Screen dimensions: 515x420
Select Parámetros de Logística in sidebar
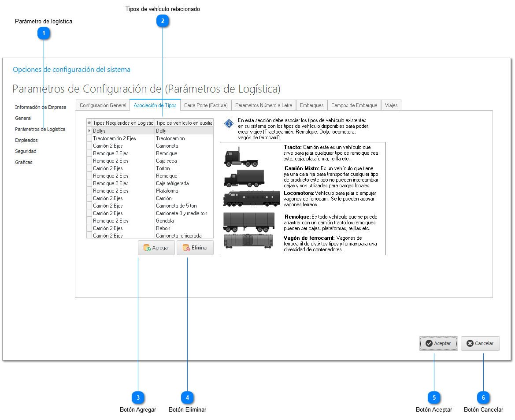[x=40, y=129]
